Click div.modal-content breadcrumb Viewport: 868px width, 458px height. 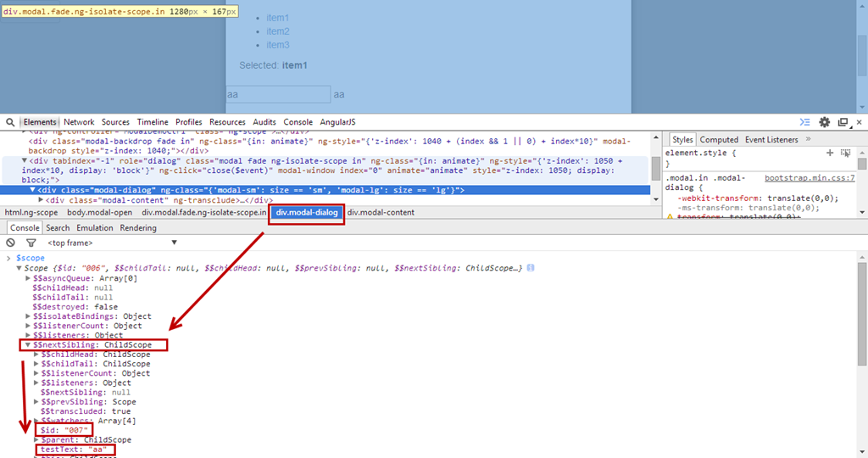pyautogui.click(x=381, y=212)
